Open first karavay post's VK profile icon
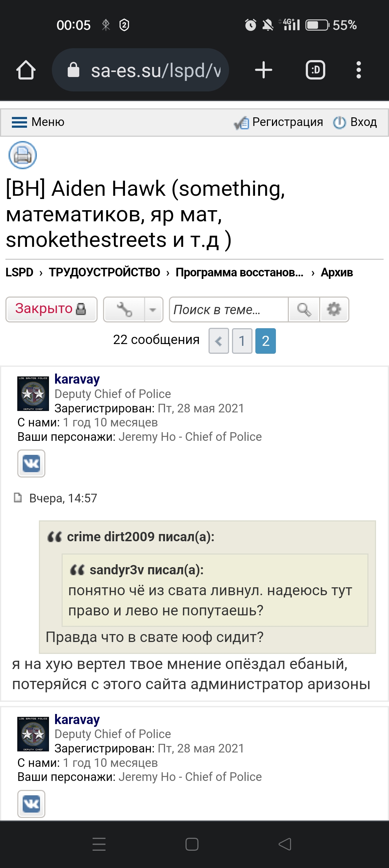This screenshot has width=389, height=868. coord(31,464)
